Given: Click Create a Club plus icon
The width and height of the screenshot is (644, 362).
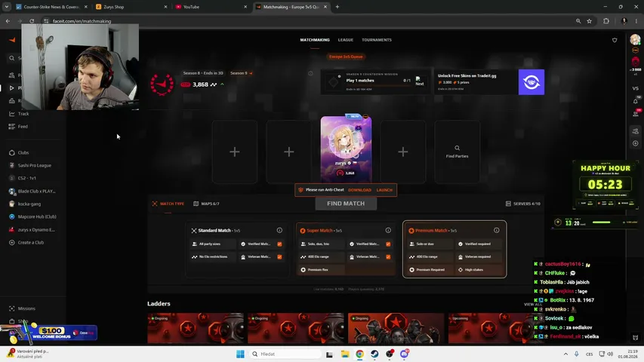Looking at the screenshot, I should pos(11,243).
